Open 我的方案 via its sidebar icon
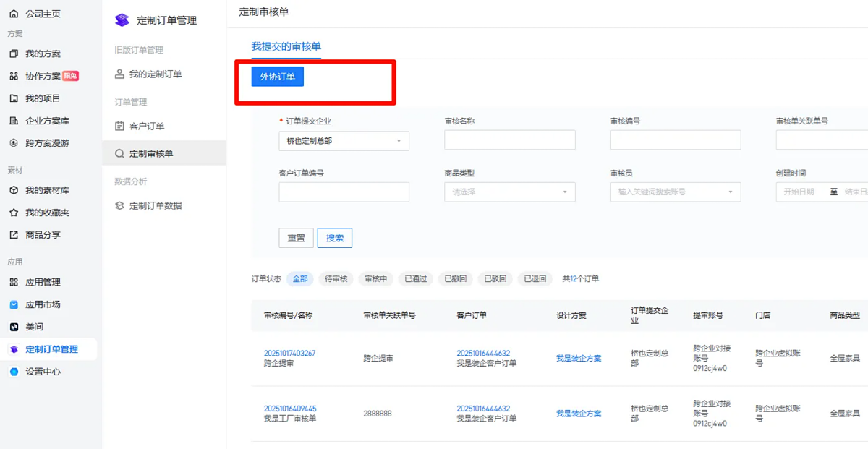The image size is (868, 449). click(x=14, y=54)
